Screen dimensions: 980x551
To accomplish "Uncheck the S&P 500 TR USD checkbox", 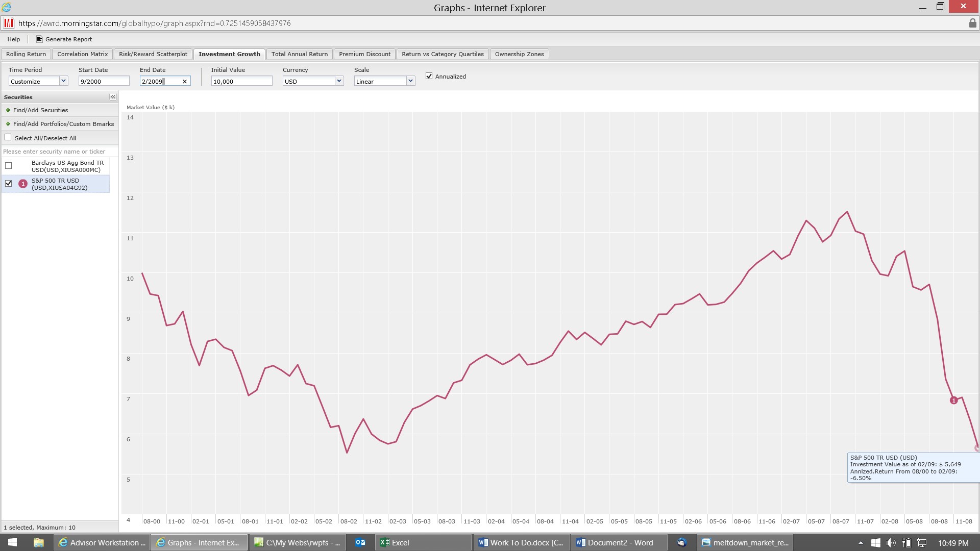I will coord(9,184).
